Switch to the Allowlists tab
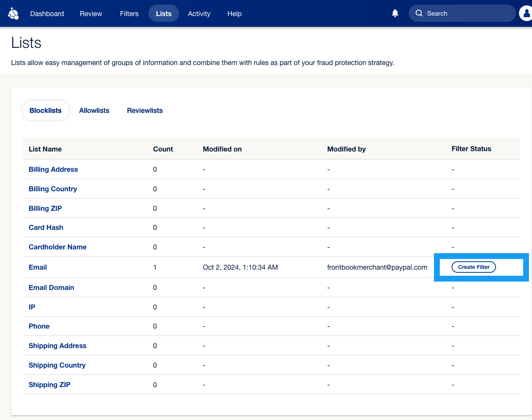Viewport: 532px width, 420px height. [94, 111]
